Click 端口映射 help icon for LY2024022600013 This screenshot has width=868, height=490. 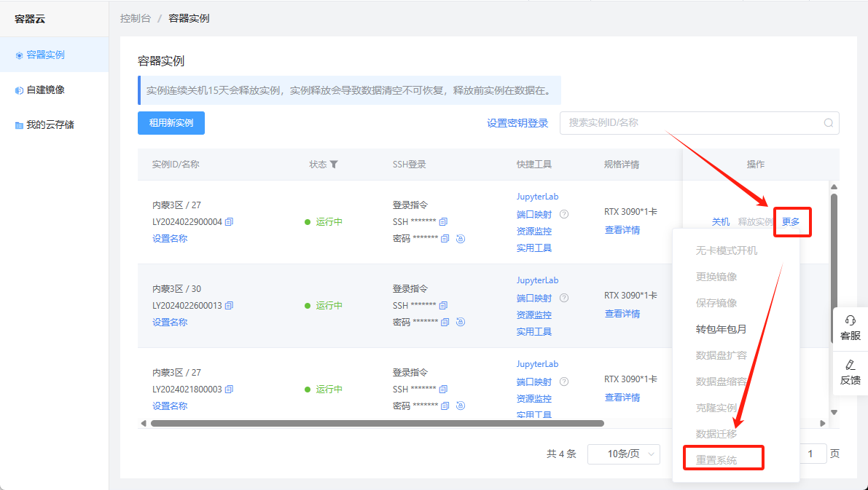coord(564,298)
